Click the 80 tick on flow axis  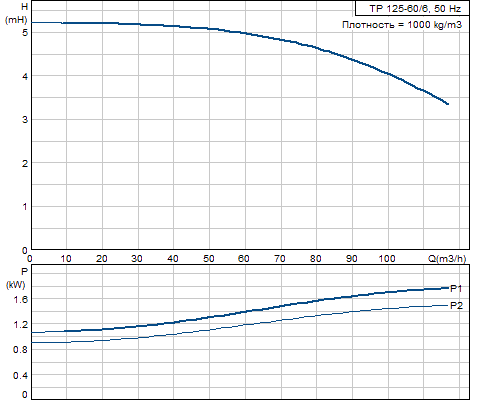tap(316, 259)
